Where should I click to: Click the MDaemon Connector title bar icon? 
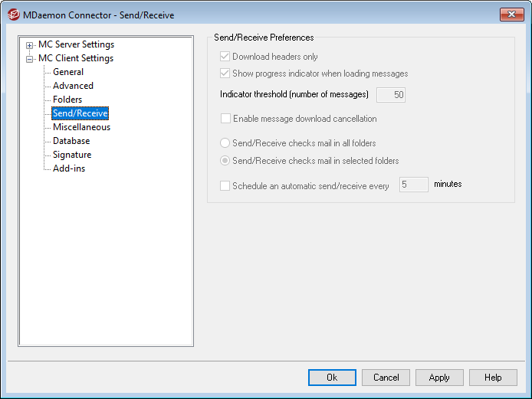[13, 15]
